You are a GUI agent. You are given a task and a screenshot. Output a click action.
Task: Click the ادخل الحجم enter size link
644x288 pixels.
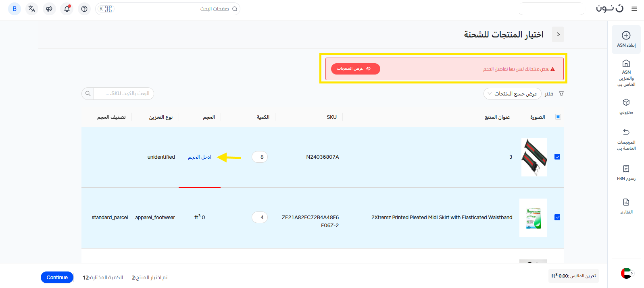point(200,157)
